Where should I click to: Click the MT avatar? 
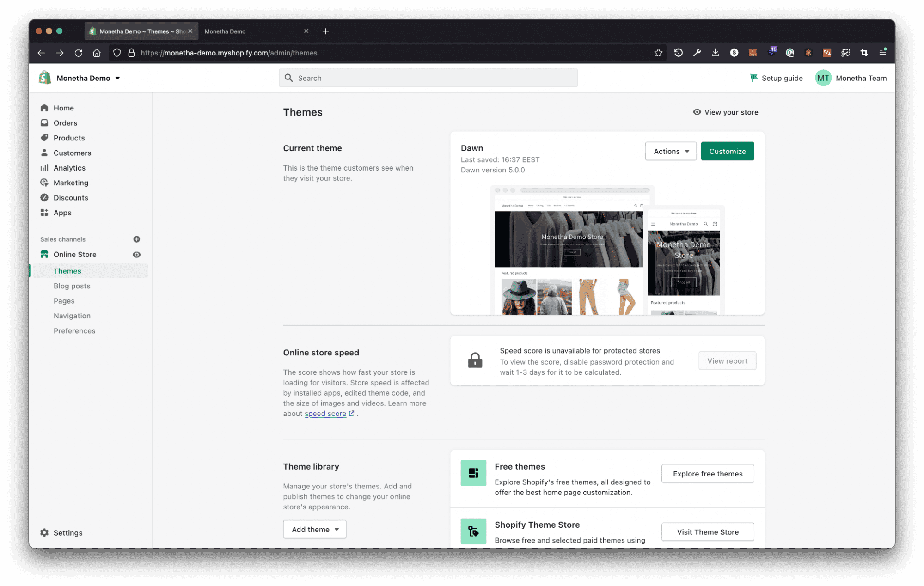pyautogui.click(x=823, y=78)
